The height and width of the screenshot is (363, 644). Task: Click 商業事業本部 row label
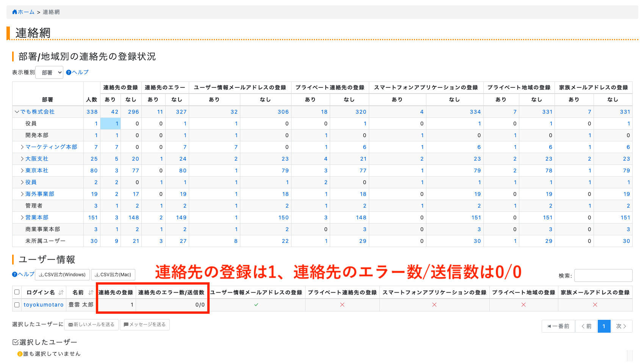pos(43,229)
